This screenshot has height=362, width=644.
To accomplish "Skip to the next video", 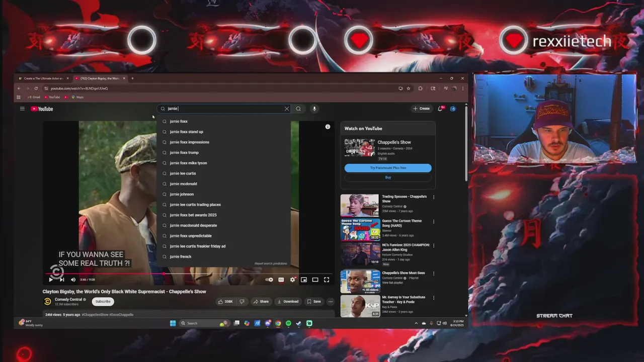I will point(62,280).
